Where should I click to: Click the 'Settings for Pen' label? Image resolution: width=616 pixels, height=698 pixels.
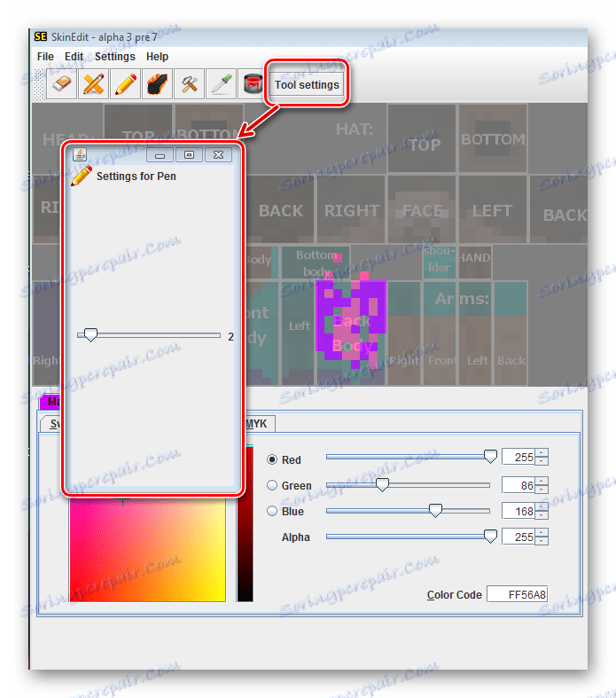point(136,176)
